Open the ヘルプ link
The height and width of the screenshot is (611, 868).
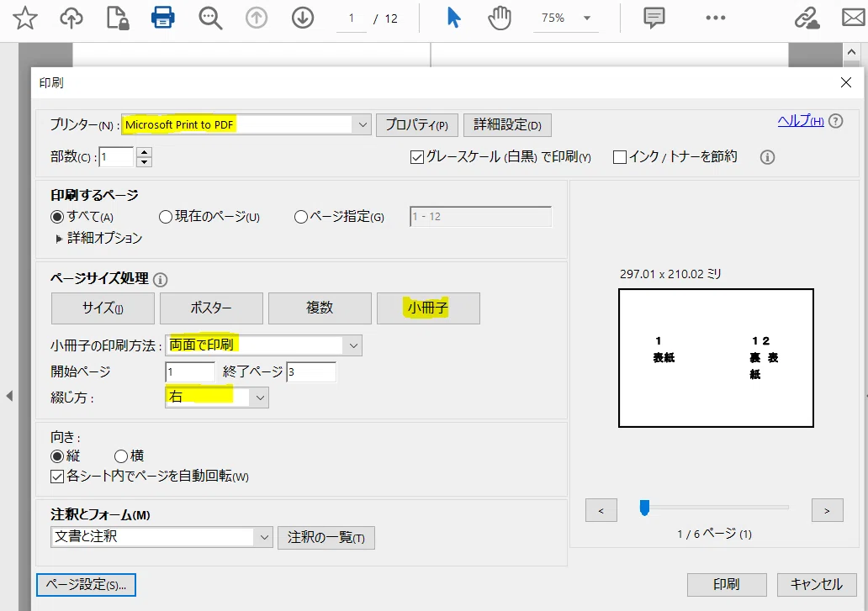click(x=801, y=120)
